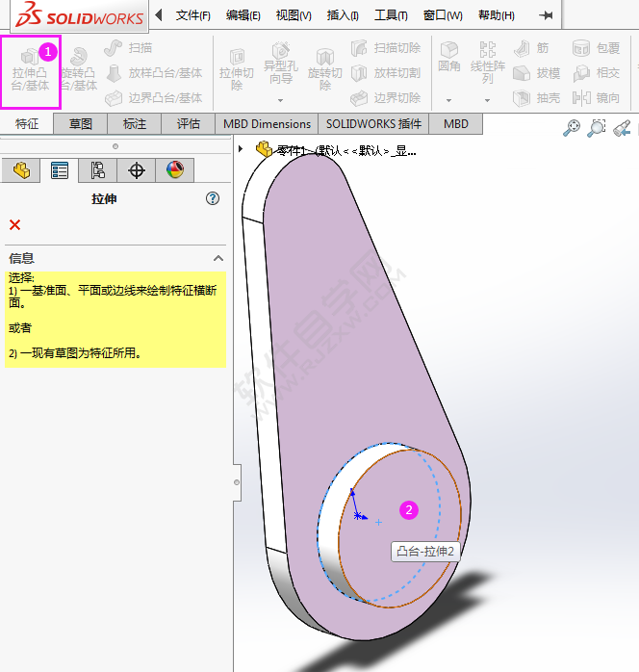Open the Hole Wizard (异型孔向导)
Viewport: 639px width, 672px height.
[281, 65]
